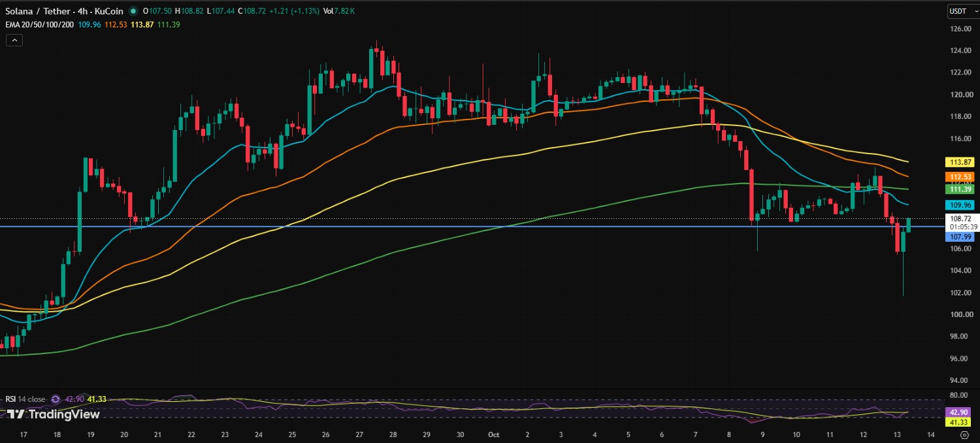Click date 27 on the time axis
Image resolution: width=980 pixels, height=443 pixels.
click(359, 435)
